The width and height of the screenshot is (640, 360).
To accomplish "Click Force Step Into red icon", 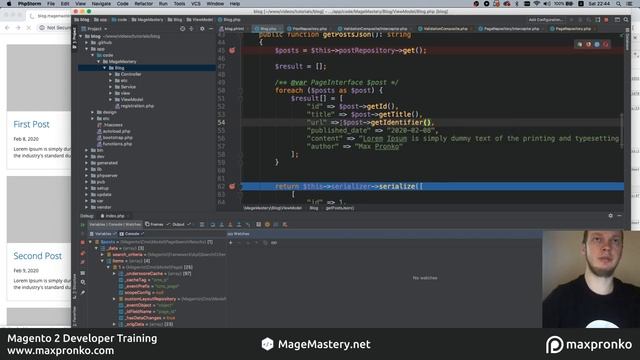I will pos(230,224).
